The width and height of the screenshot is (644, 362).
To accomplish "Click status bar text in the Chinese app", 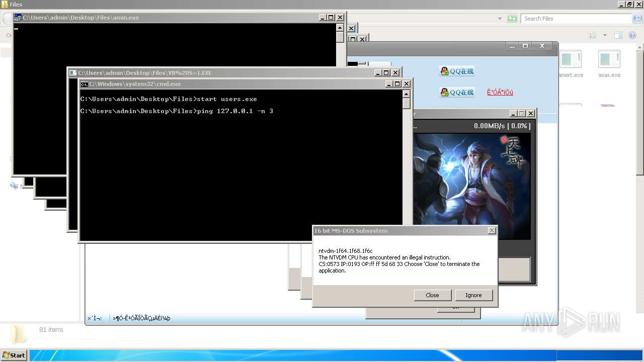I will pos(141,318).
